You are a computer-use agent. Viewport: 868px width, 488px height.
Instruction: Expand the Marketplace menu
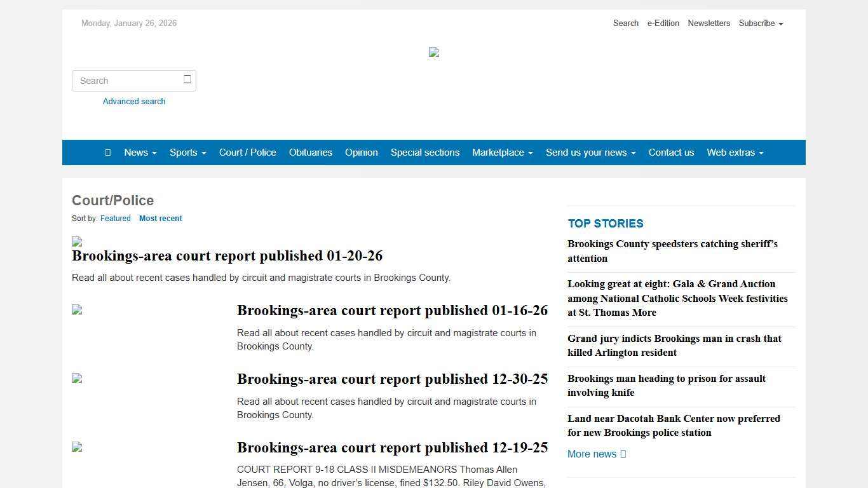(502, 152)
